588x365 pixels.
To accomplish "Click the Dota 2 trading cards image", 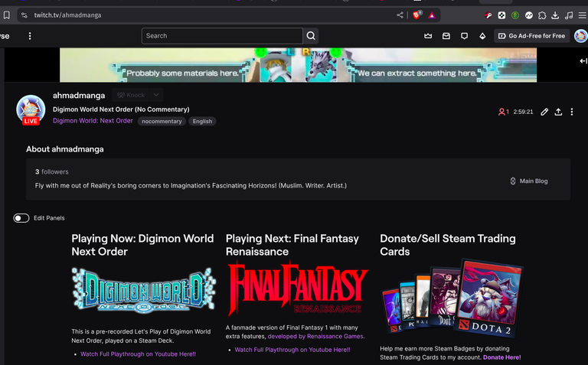I will pyautogui.click(x=452, y=298).
